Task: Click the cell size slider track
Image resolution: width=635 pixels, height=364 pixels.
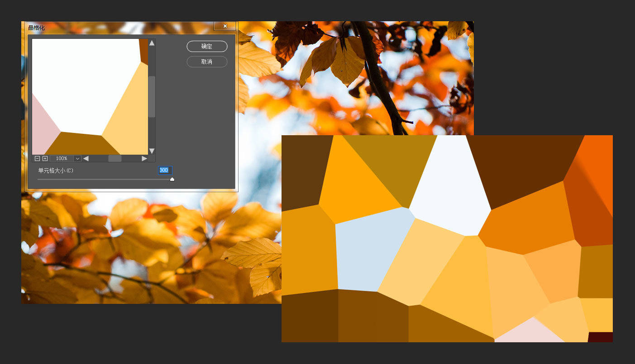Action: [104, 180]
